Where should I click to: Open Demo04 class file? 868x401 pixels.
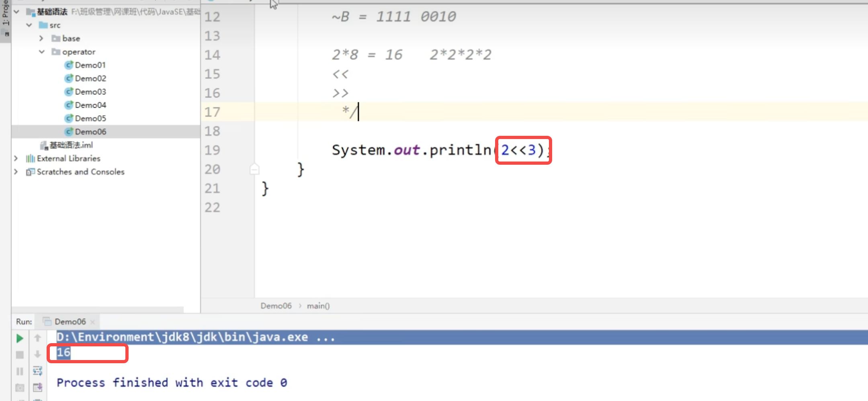pyautogui.click(x=90, y=105)
